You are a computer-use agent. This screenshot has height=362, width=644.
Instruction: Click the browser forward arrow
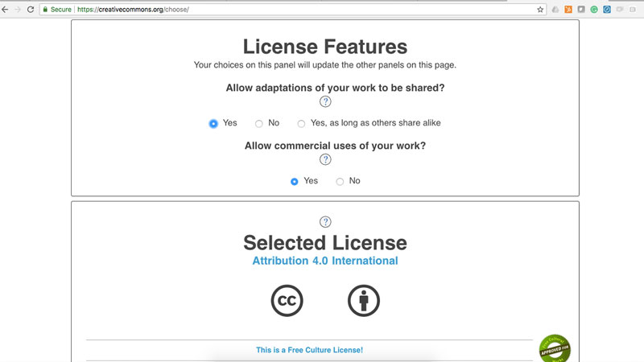click(18, 10)
